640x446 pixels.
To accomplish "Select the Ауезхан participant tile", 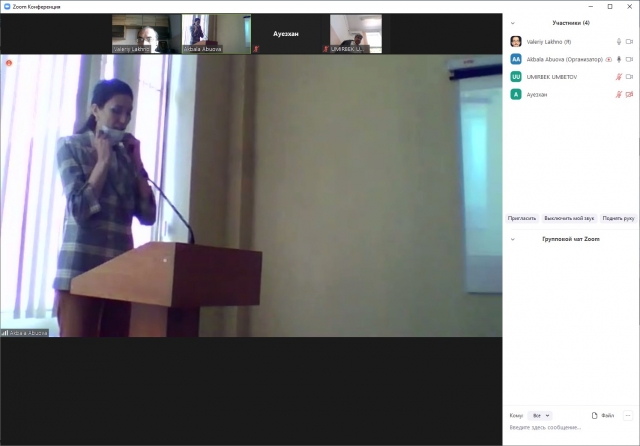I will tap(286, 34).
